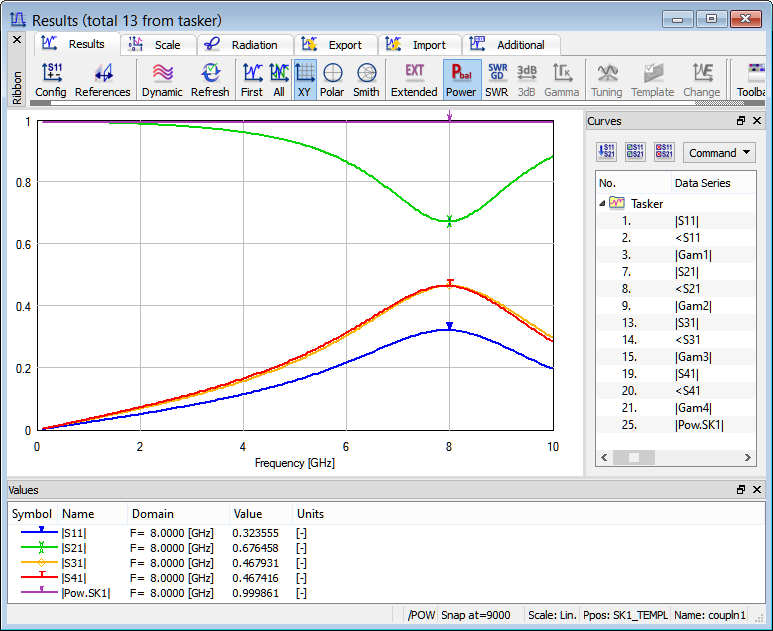Show SWR display
The height and width of the screenshot is (631, 773).
pyautogui.click(x=497, y=80)
